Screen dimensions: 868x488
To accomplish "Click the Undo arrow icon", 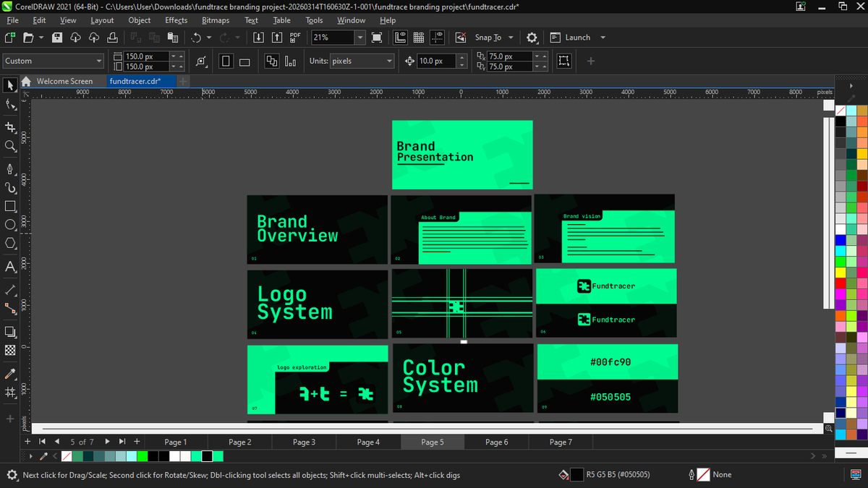I will point(195,38).
